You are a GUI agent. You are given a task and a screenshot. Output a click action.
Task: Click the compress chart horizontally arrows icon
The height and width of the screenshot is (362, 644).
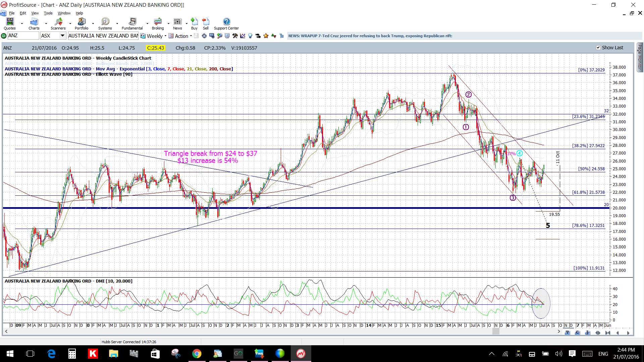607,333
